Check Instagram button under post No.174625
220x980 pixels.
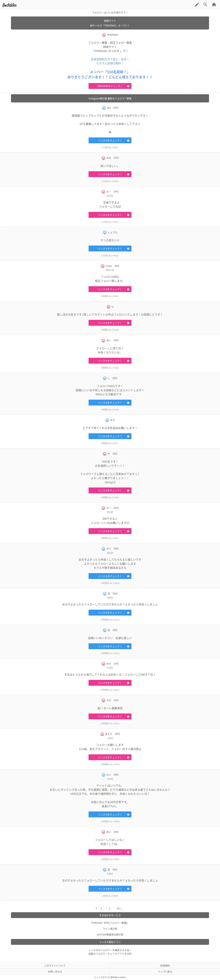click(110, 141)
